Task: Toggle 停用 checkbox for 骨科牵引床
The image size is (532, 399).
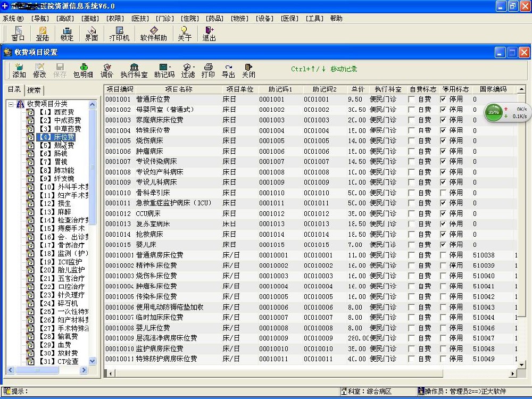Action: coord(443,193)
